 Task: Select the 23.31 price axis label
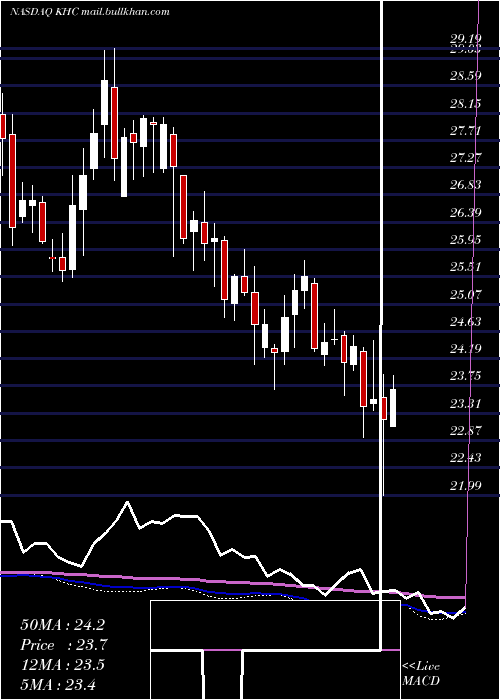tap(465, 404)
